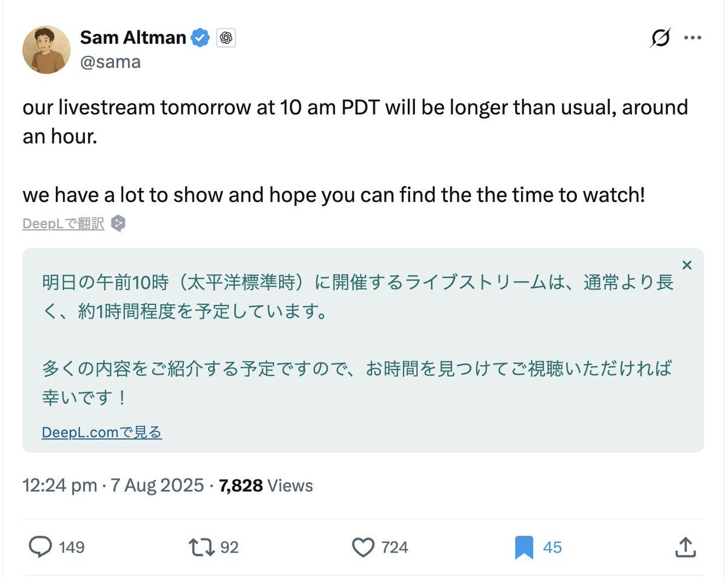Toggle the blue bookmark icon
Screen dimensions: 728x578
pos(524,548)
